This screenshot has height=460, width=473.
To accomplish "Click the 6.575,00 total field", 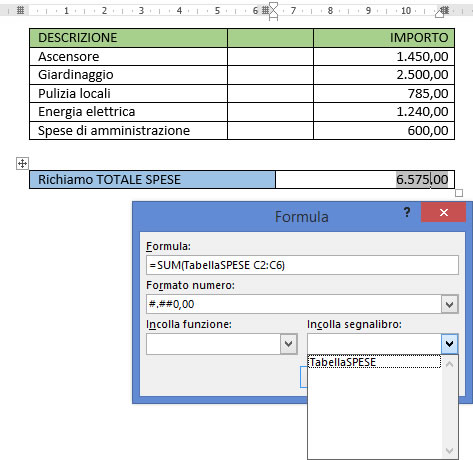I will [422, 180].
